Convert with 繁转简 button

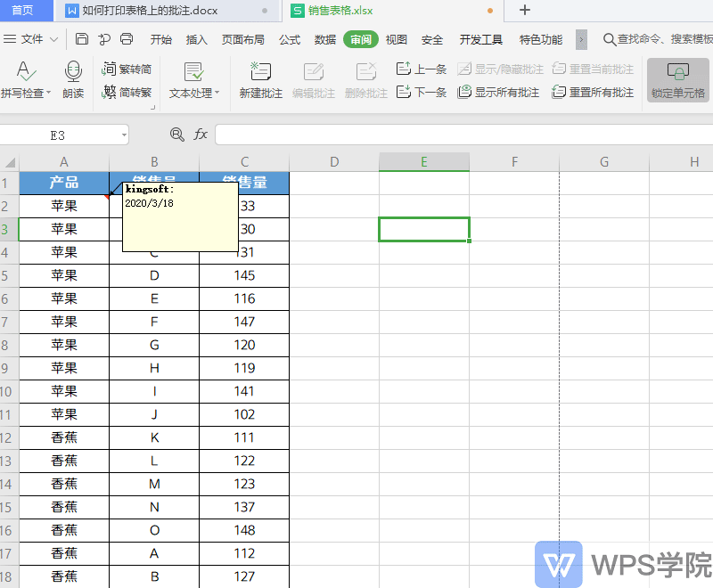[127, 69]
